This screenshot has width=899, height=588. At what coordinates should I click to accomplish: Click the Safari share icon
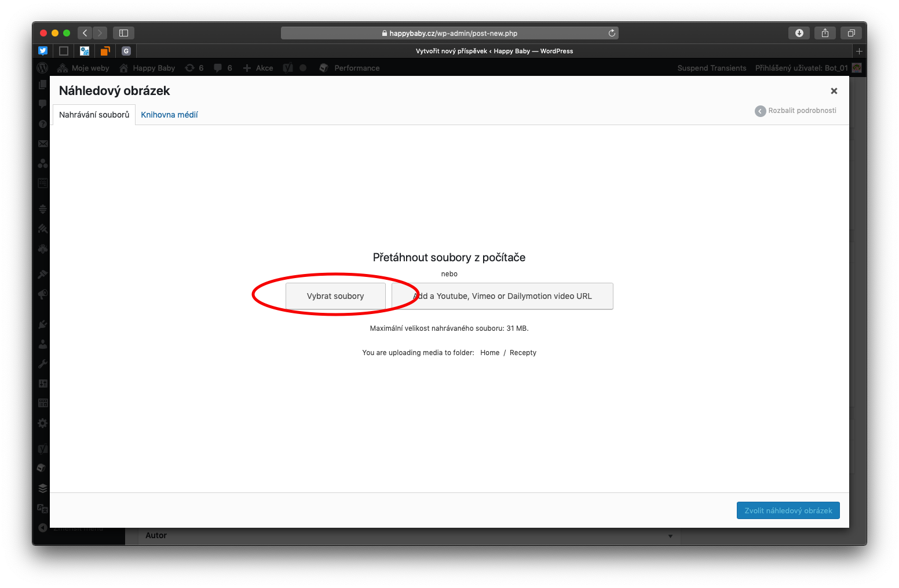(825, 33)
